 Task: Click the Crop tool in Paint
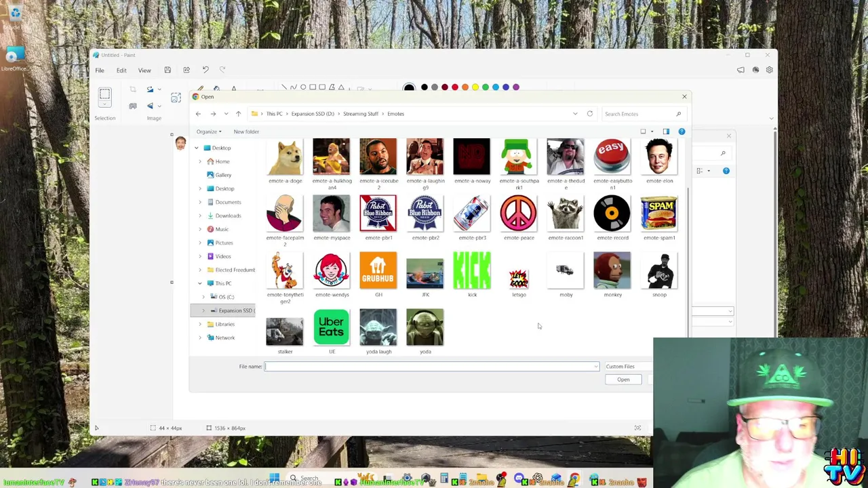point(133,89)
